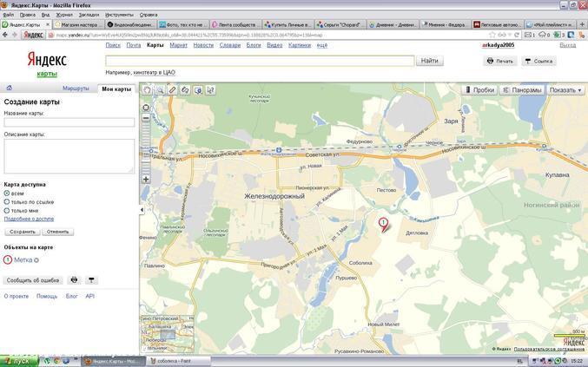Viewport: 588px width, 367px height.
Task: Select the hand pan tool on map
Action: click(x=147, y=89)
